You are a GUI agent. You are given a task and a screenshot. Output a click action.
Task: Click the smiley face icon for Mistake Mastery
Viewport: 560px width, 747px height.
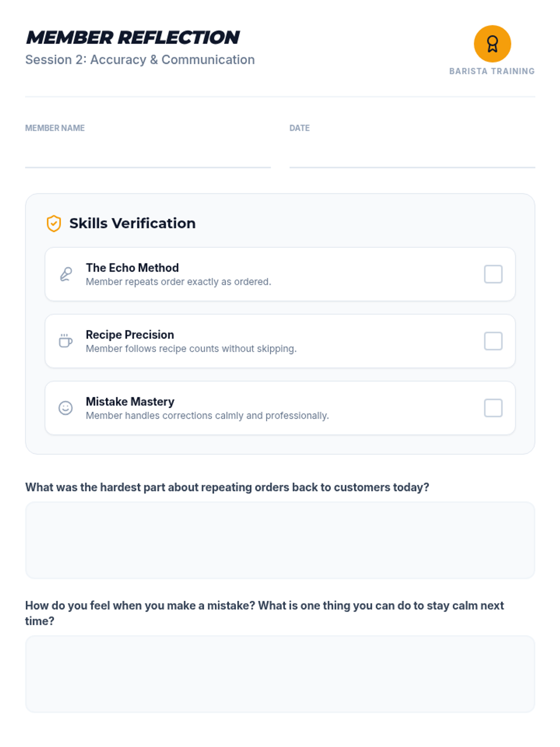click(x=65, y=408)
